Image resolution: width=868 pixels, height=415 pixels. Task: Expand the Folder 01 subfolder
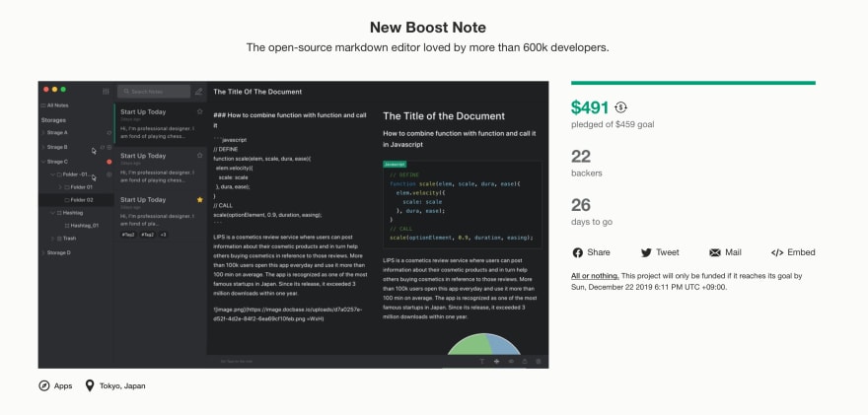[x=60, y=187]
